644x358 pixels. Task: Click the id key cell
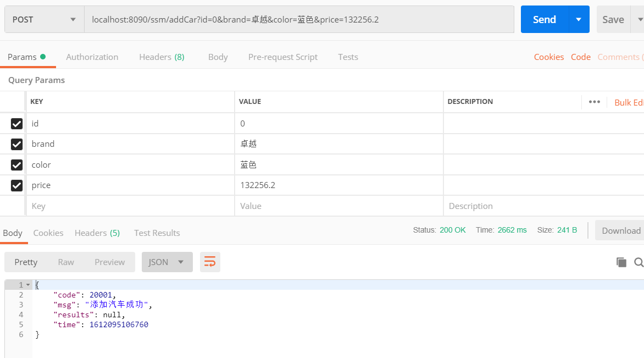click(130, 123)
